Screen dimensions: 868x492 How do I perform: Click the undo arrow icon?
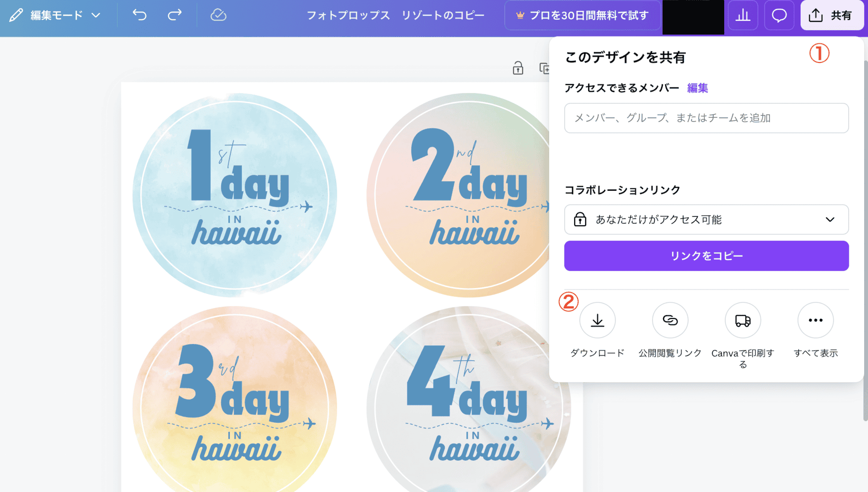coord(139,15)
